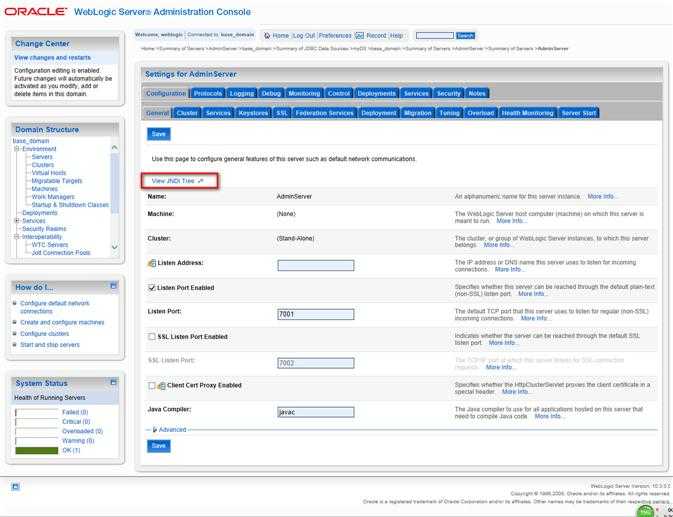The width and height of the screenshot is (673, 517).
Task: Select the Keystores sub-tab
Action: (253, 113)
